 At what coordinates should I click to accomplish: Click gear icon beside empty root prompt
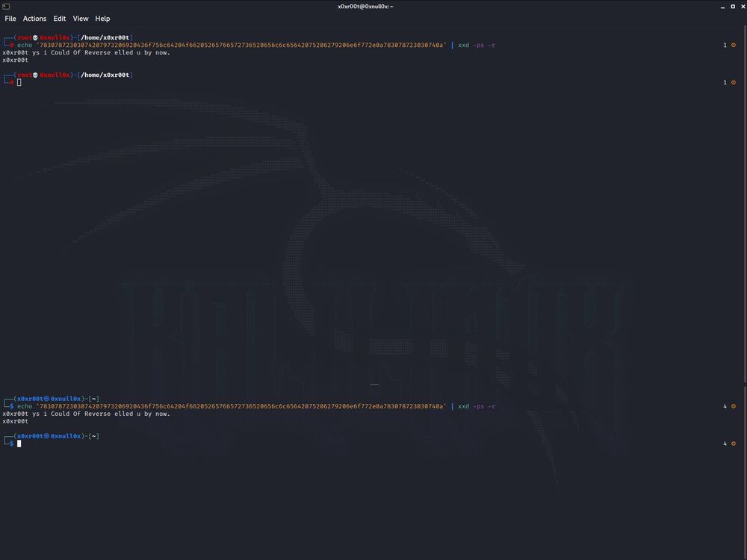pos(734,83)
